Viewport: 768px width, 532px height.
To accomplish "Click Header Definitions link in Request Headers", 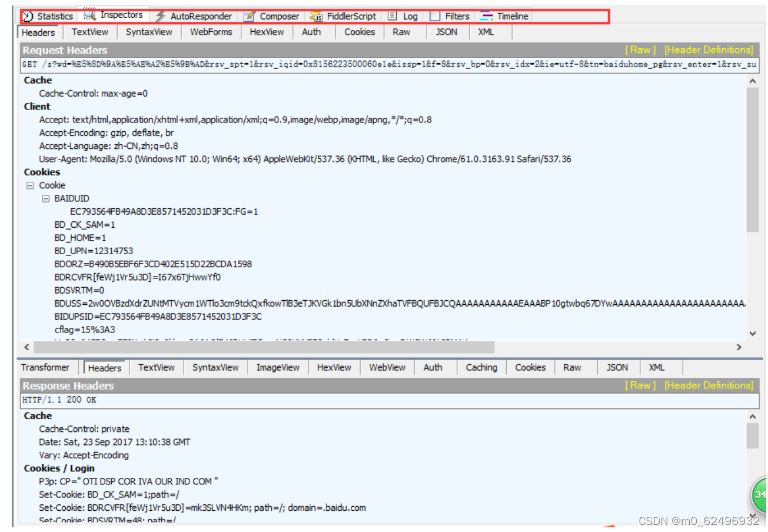I will [x=709, y=50].
